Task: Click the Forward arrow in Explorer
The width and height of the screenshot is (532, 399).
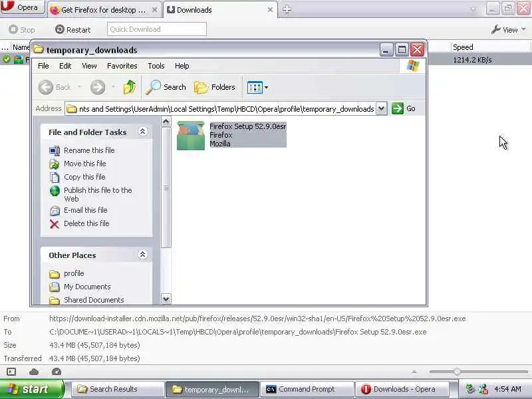Action: pyautogui.click(x=98, y=87)
